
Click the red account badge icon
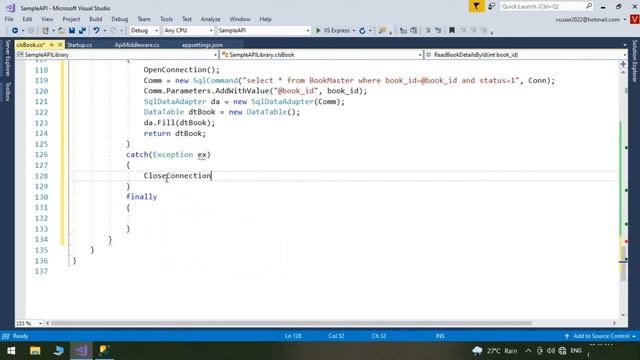click(x=635, y=19)
